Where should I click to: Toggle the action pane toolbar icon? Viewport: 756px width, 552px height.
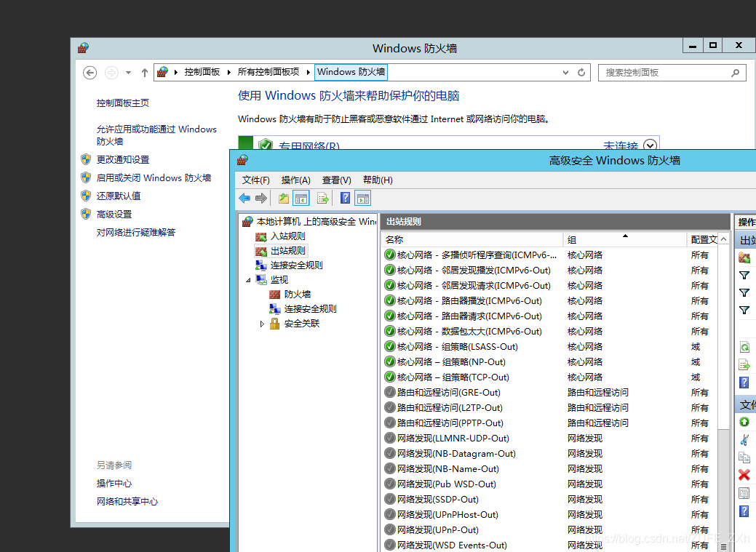pos(363,198)
